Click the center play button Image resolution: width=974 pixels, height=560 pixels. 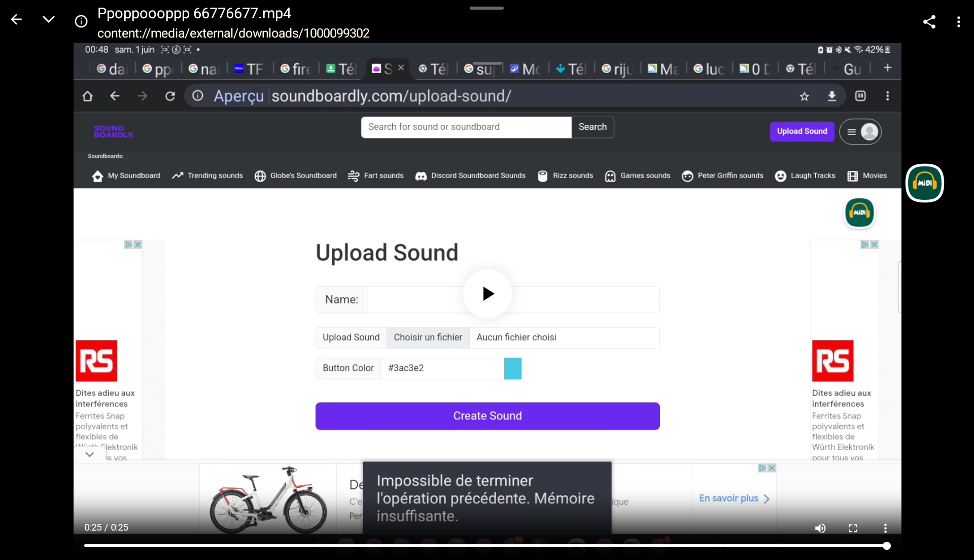pos(488,294)
